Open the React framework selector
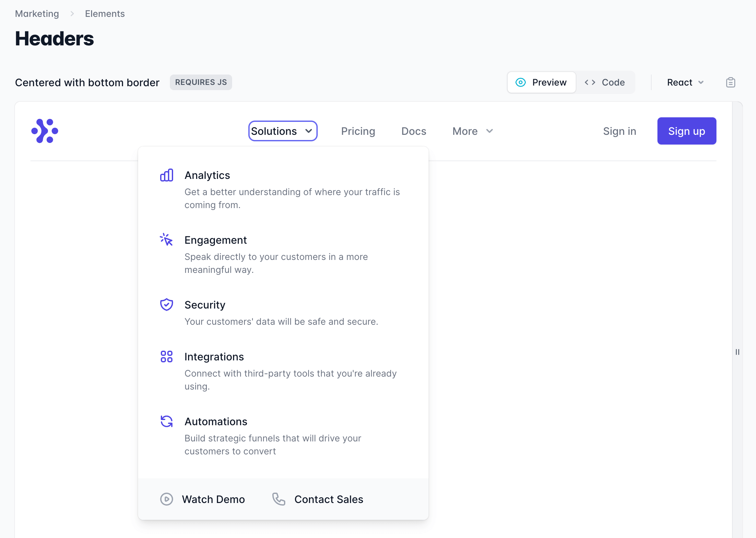Screen dimensions: 756x538 685,83
